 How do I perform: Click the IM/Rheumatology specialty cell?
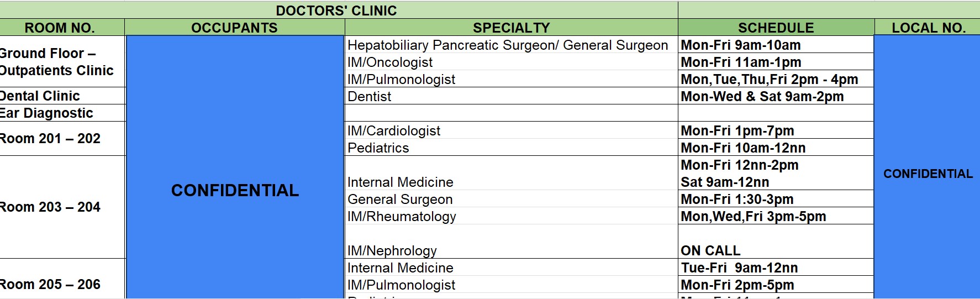pyautogui.click(x=402, y=217)
